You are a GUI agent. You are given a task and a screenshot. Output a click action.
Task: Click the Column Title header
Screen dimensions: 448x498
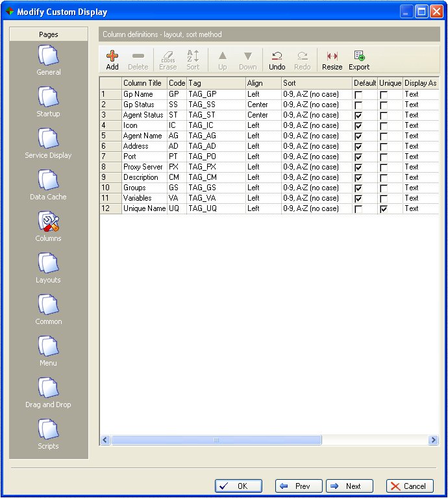(x=143, y=83)
